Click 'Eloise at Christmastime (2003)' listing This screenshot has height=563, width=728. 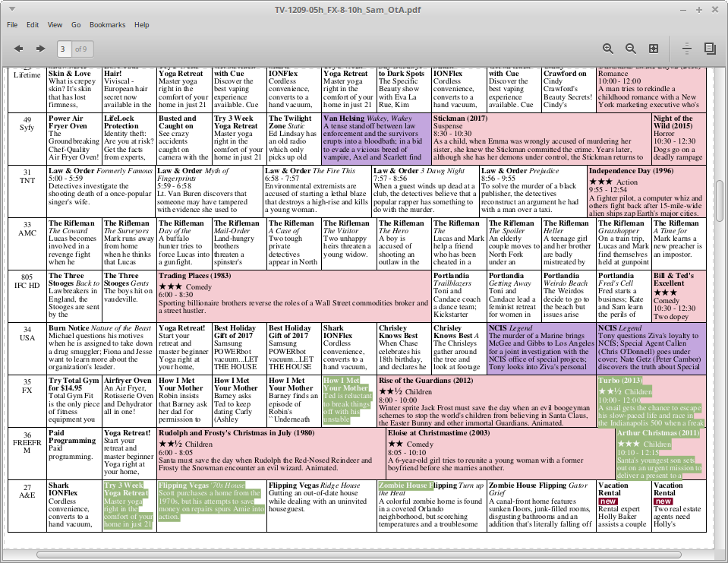coord(501,454)
